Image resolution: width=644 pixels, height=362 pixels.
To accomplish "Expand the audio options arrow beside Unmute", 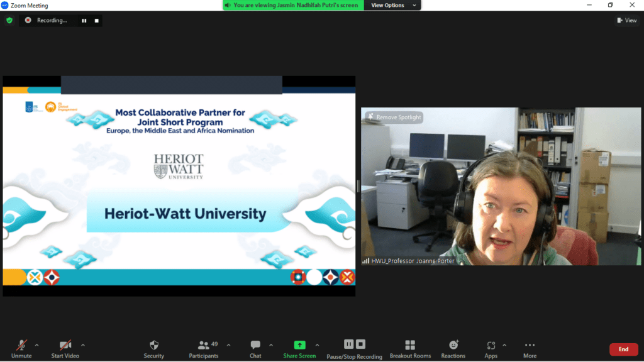I will pos(36,345).
